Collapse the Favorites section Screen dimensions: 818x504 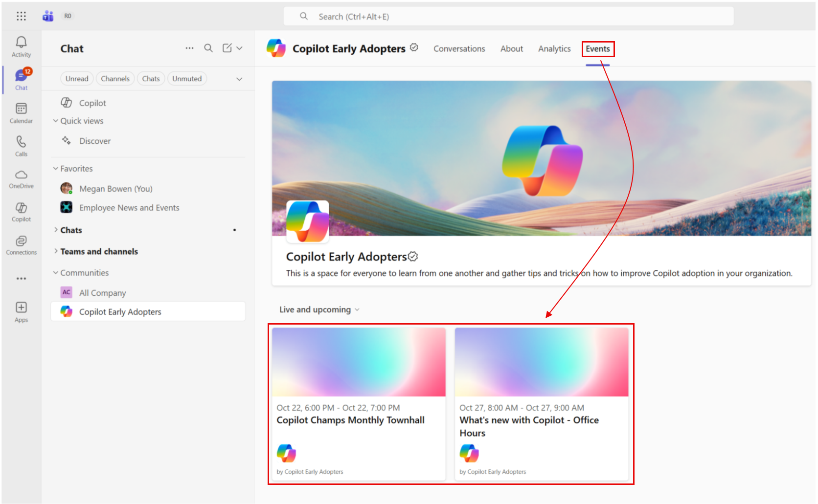click(76, 169)
